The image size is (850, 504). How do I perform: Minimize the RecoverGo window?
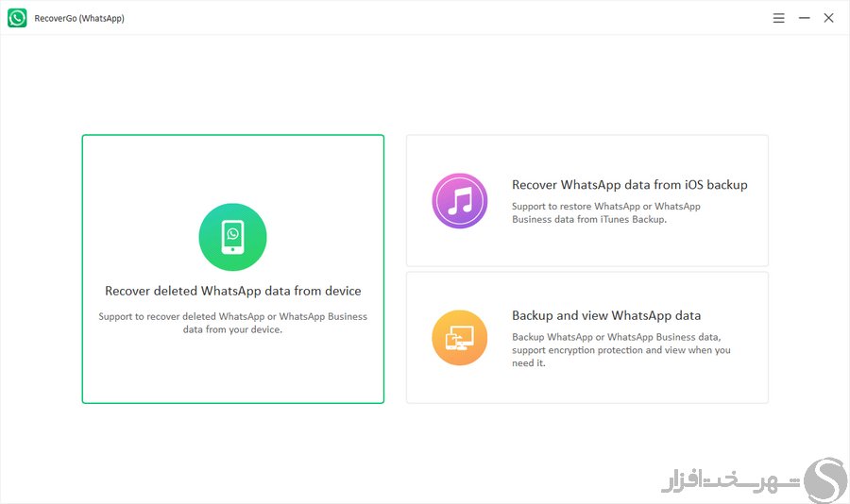(x=804, y=18)
